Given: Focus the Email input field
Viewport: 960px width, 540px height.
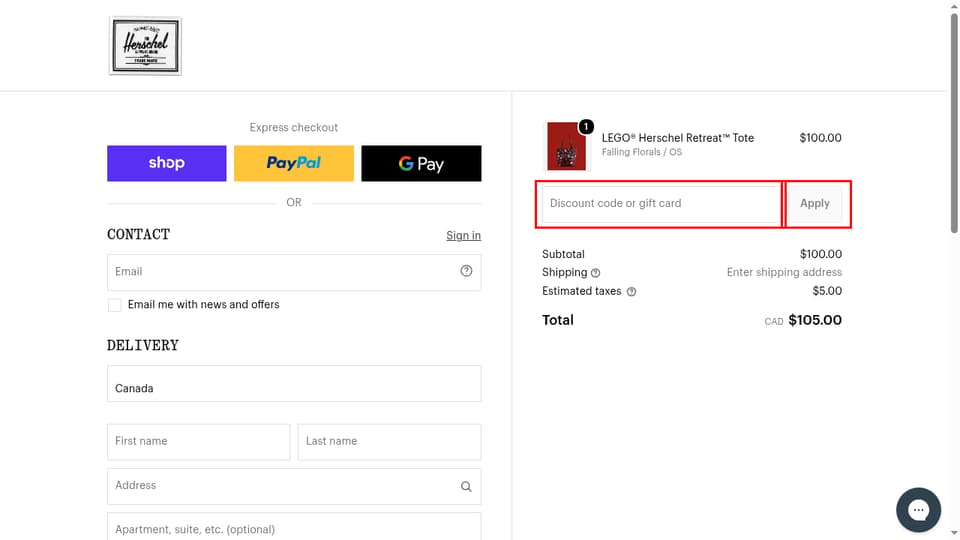Looking at the screenshot, I should click(294, 272).
